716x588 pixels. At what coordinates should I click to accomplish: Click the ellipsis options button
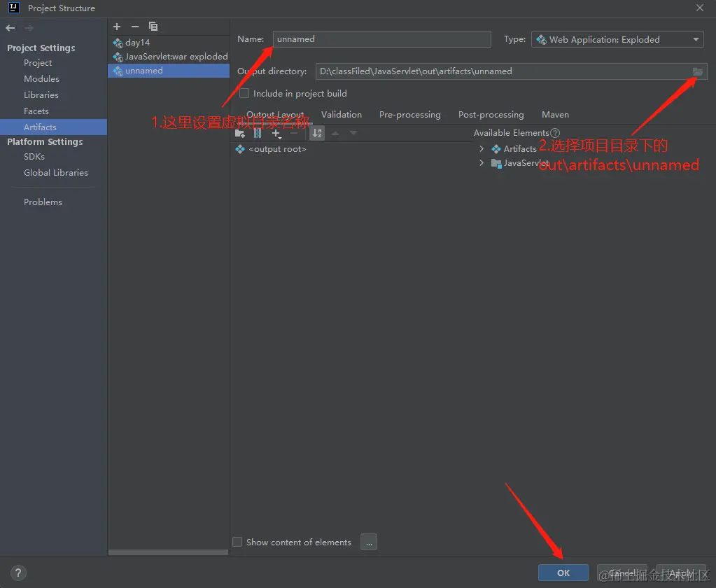click(x=369, y=542)
